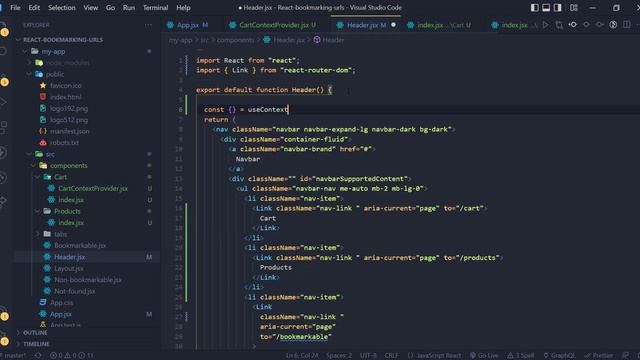
Task: Switch to the CartContextProvider.jsx tab
Action: 273,25
